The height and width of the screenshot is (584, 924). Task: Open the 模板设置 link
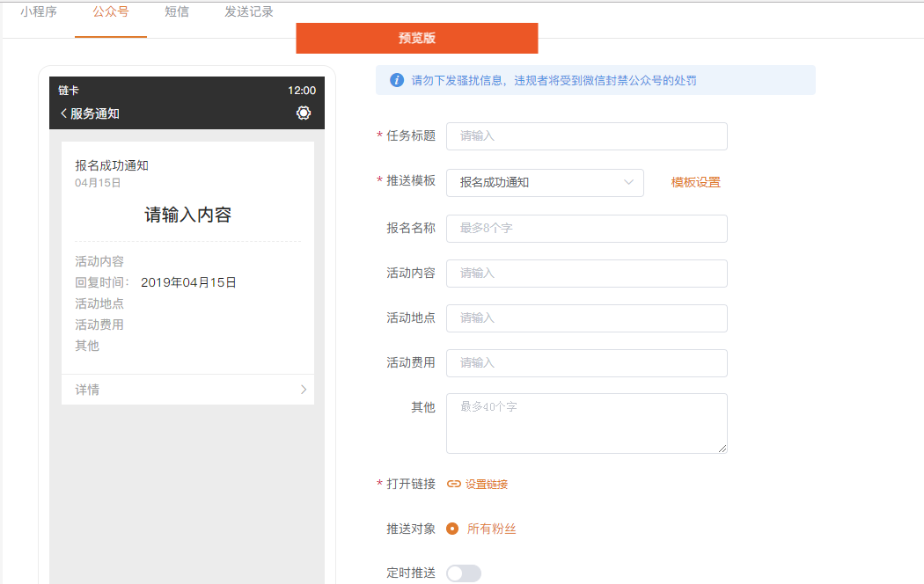click(x=695, y=182)
